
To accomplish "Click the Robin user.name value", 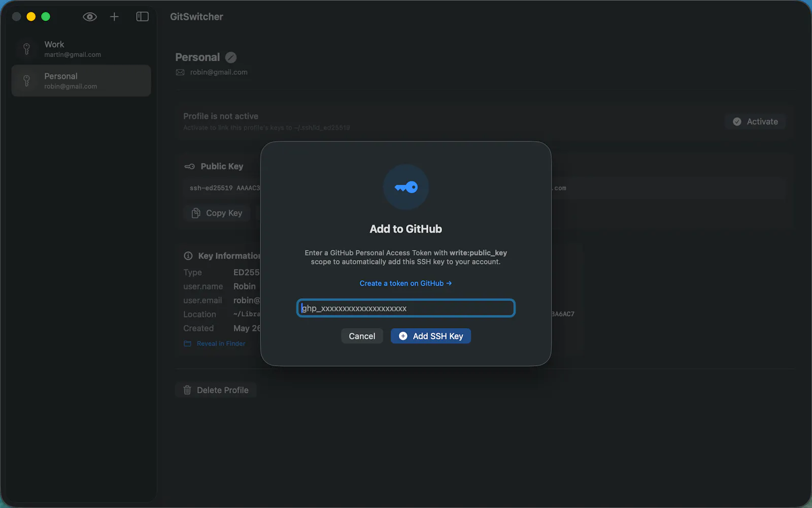I will pos(245,287).
